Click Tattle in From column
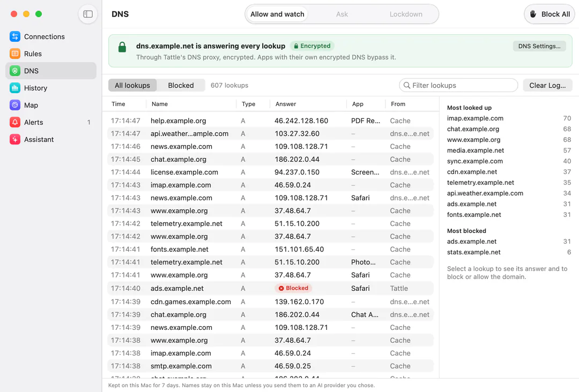 pos(399,288)
